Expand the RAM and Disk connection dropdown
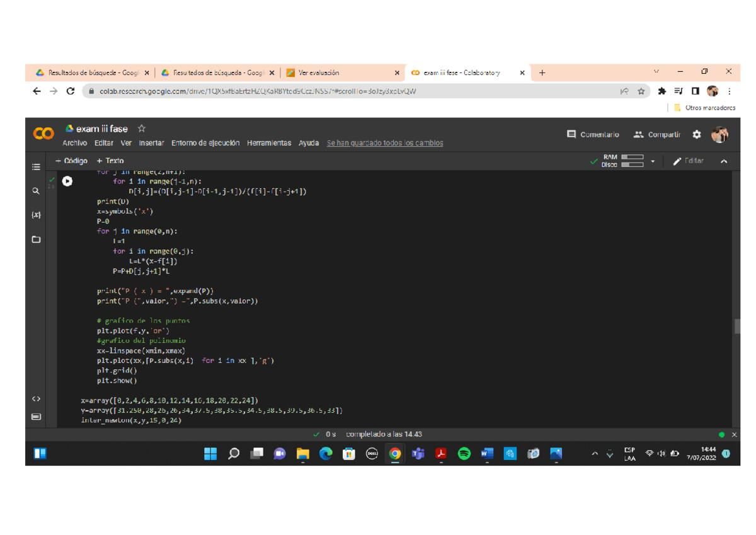This screenshot has height=535, width=756. pos(653,161)
